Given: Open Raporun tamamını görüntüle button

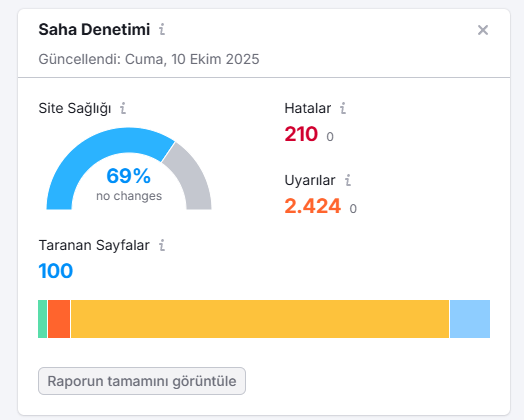Looking at the screenshot, I should coord(142,381).
